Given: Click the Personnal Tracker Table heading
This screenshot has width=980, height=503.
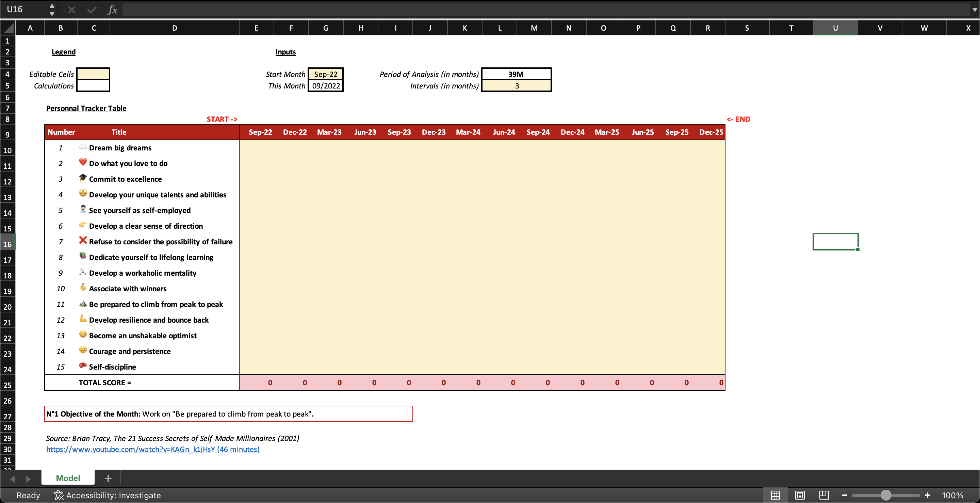Looking at the screenshot, I should (x=86, y=108).
